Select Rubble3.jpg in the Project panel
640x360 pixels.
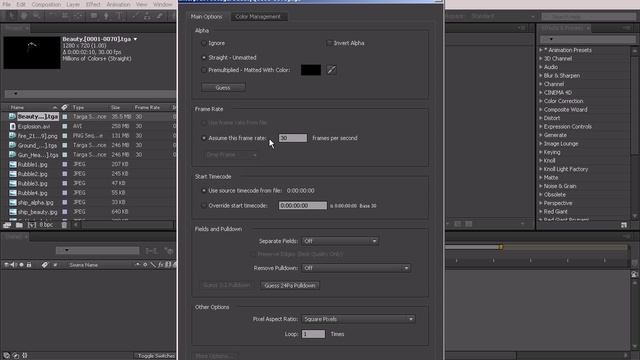pos(33,184)
